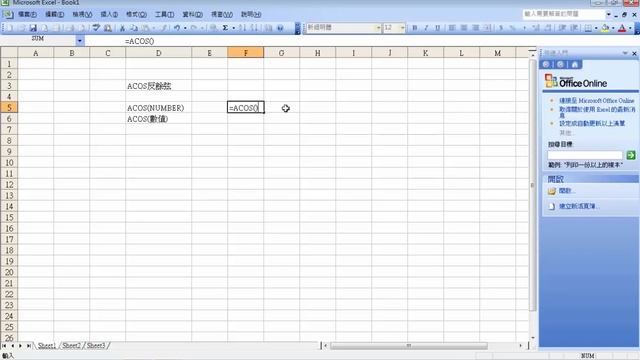Image resolution: width=640 pixels, height=360 pixels.
Task: Click the Connect to Microsoft Office Online link
Action: pos(597,100)
